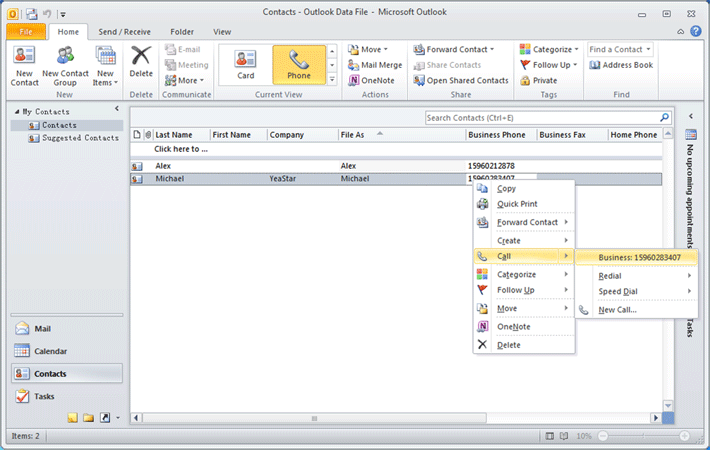Viewport: 710px width, 450px height.
Task: Select the Phone view
Action: pos(299,64)
